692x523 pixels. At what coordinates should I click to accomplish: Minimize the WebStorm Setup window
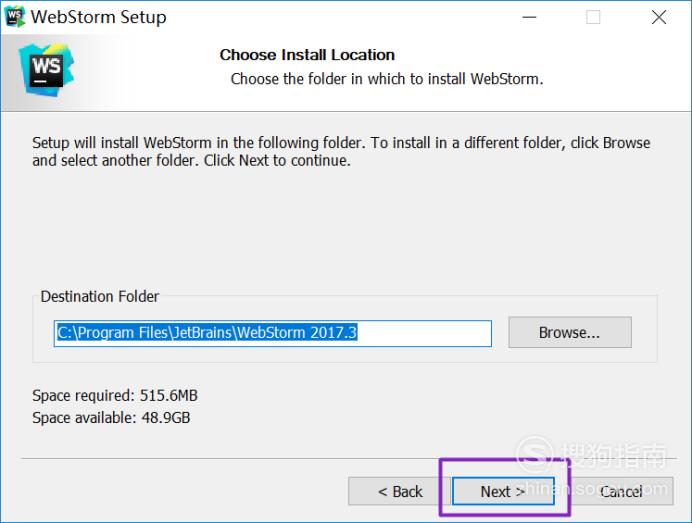(x=529, y=17)
